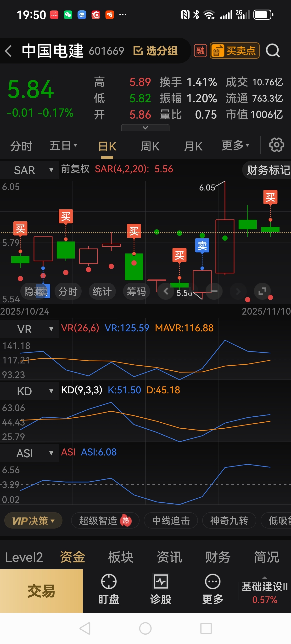
Task: Switch to 板块 sector tab
Action: (x=121, y=557)
